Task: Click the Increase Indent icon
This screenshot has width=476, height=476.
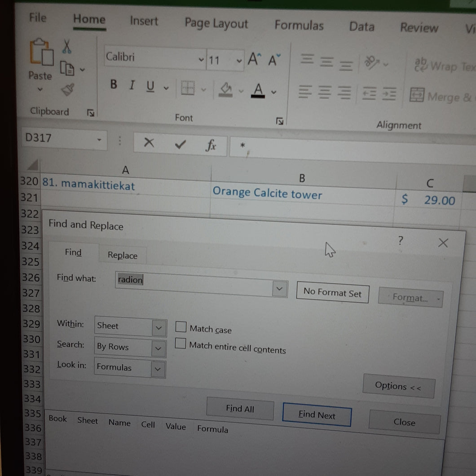Action: [389, 93]
